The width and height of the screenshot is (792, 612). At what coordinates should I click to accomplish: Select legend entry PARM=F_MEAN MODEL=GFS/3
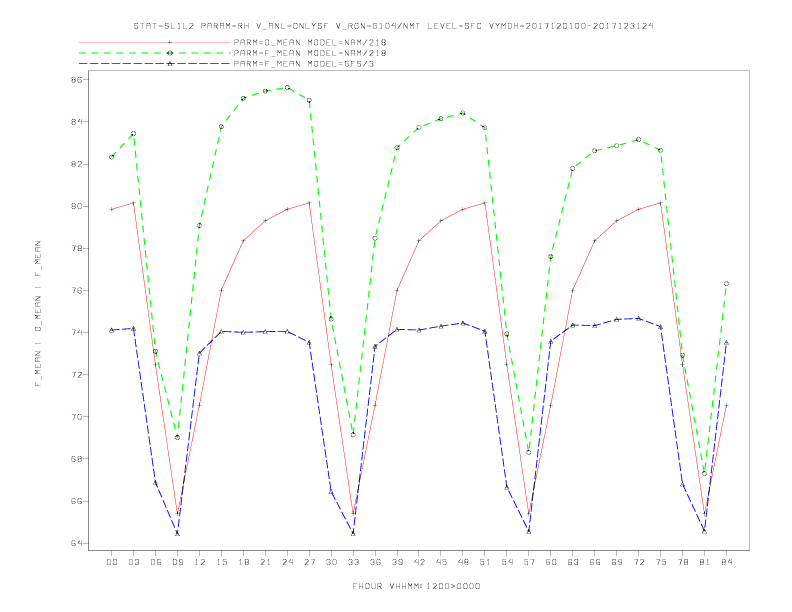pyautogui.click(x=304, y=64)
